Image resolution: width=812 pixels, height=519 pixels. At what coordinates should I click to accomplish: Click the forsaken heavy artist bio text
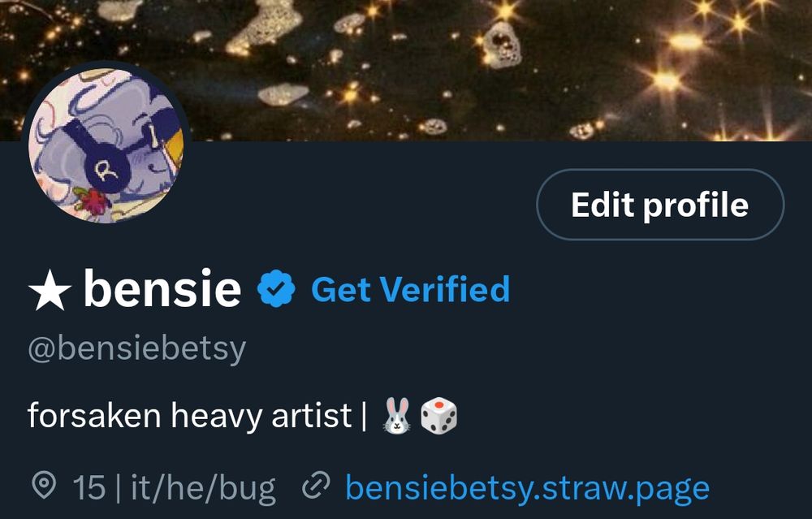coord(189,415)
